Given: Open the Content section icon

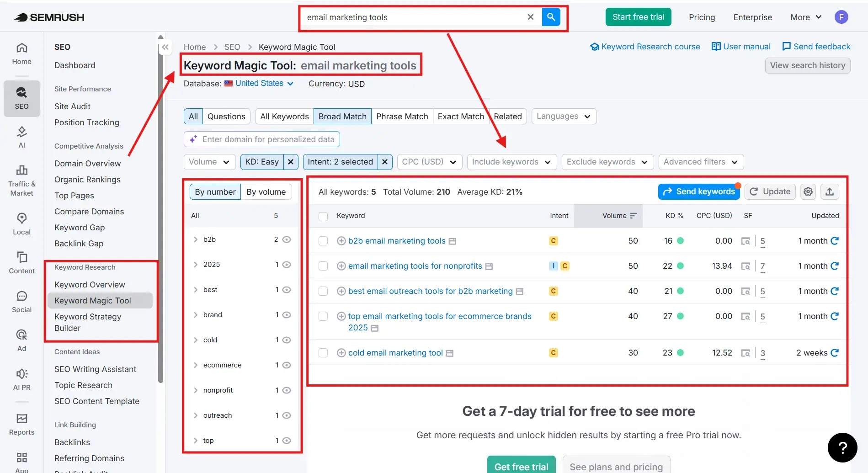Looking at the screenshot, I should [x=21, y=263].
